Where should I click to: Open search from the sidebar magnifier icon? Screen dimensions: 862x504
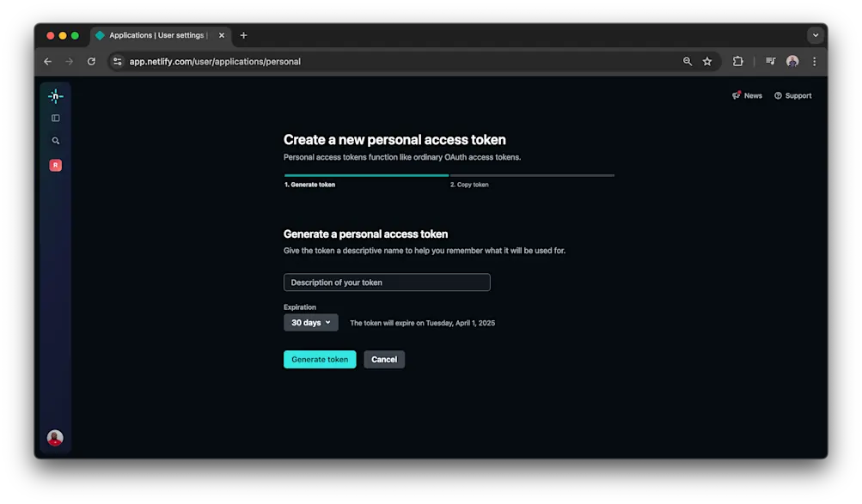pyautogui.click(x=55, y=140)
